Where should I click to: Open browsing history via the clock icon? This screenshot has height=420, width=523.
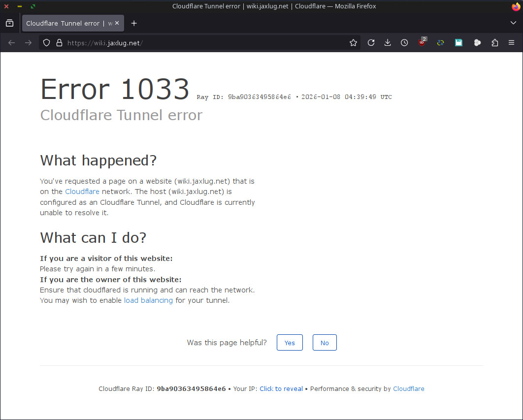coord(404,42)
